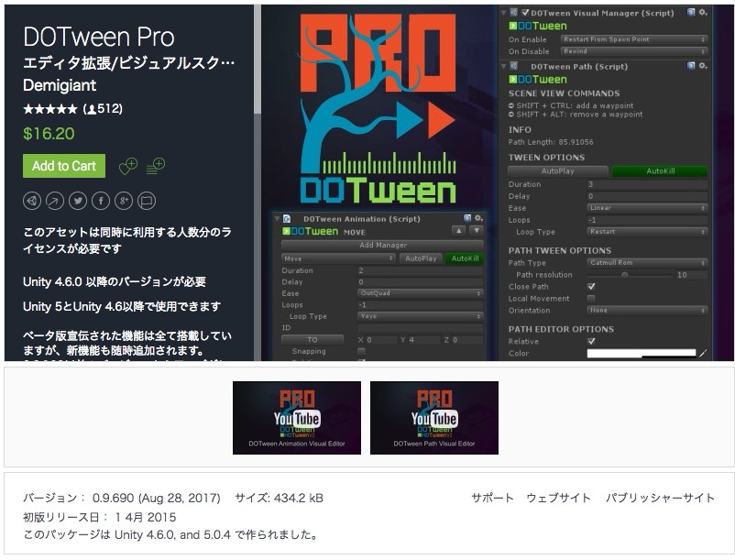Click the Add to Cart button
Screen dimensions: 735x560
[x=64, y=166]
